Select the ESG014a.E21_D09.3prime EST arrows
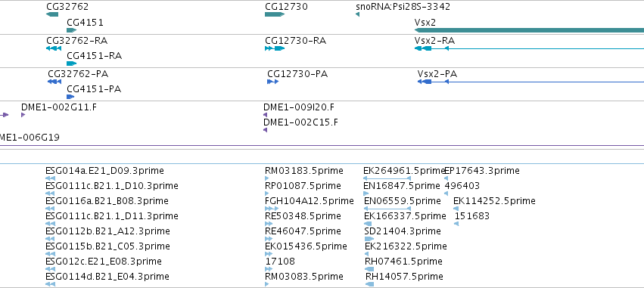 coord(50,178)
